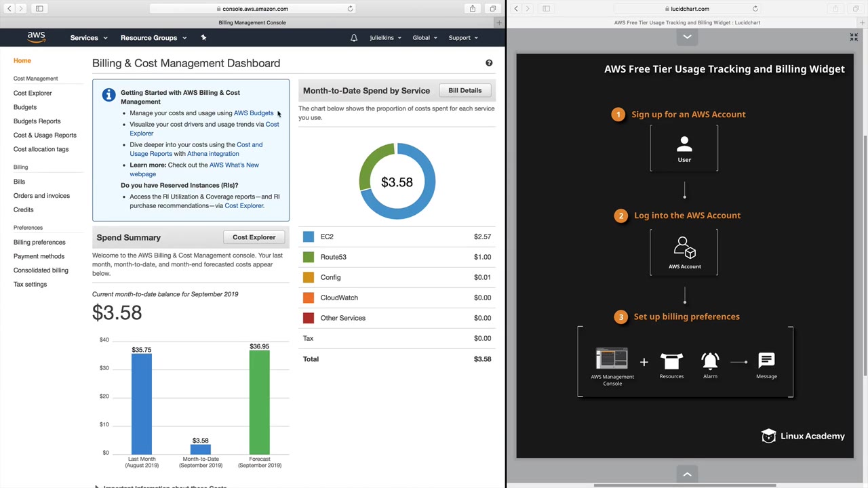
Task: Expand the Services dropdown menu
Action: [x=89, y=38]
